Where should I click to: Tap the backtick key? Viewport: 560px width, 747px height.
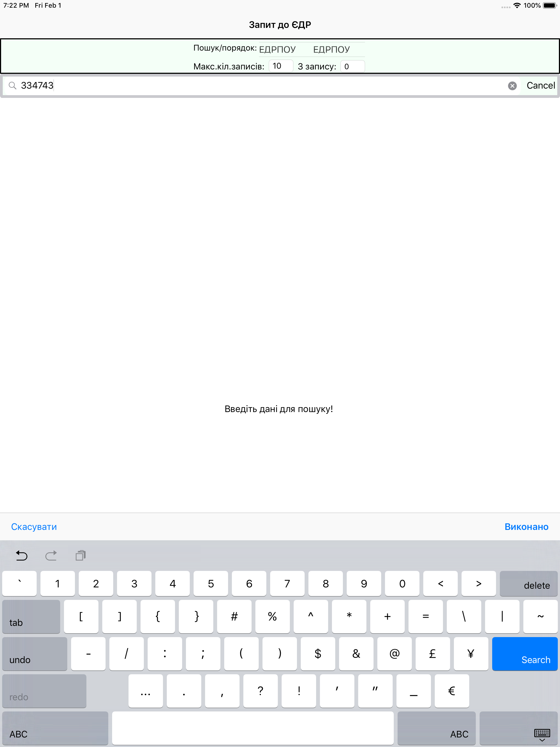point(19,583)
